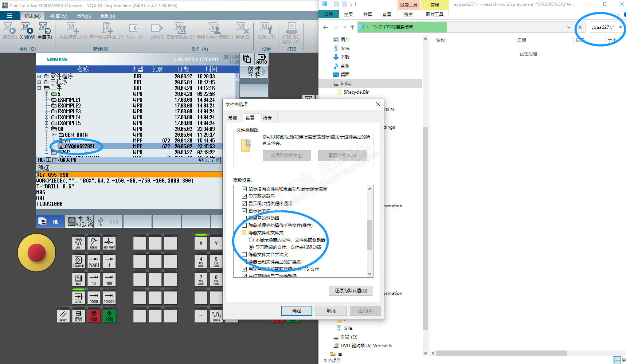This screenshot has width=626, height=364.
Task: Click the advanced settings list scrollbar thumb
Action: [x=369, y=235]
